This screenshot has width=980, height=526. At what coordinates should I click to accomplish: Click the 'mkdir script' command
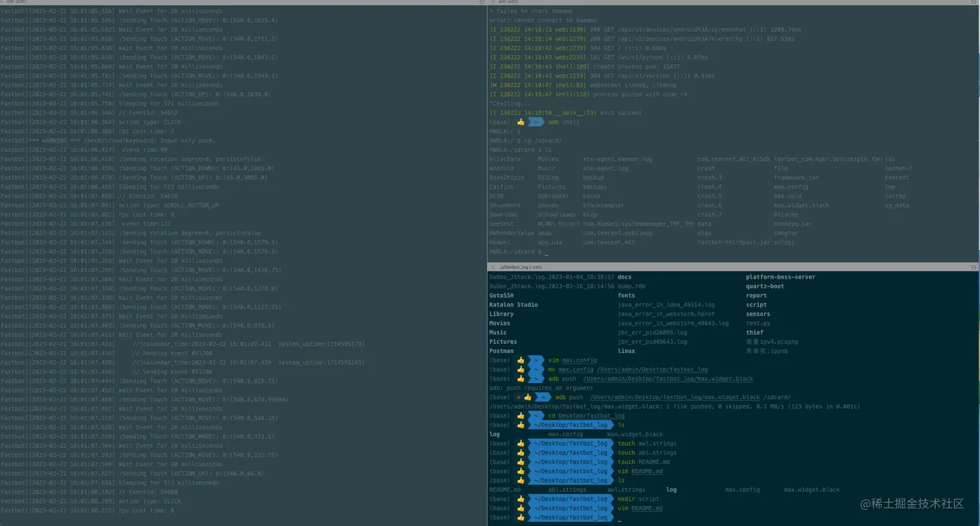click(x=638, y=499)
